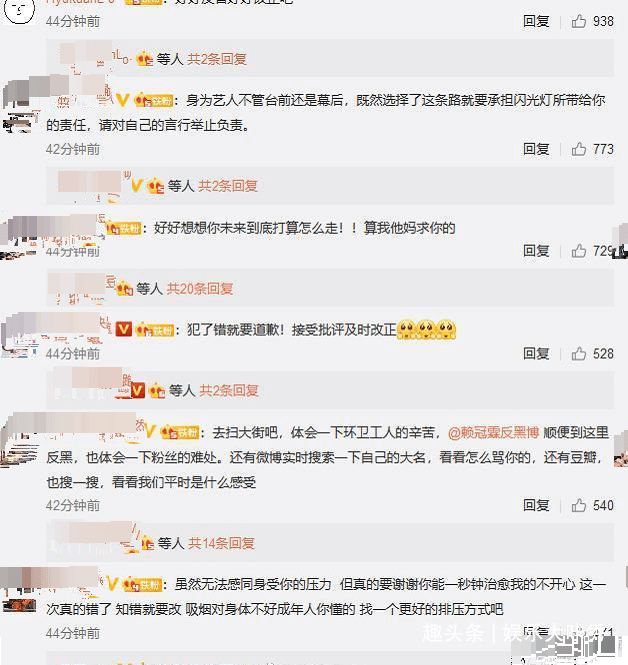
Task: Open the smiley-face commenter avatar at the top
Action: point(19,11)
